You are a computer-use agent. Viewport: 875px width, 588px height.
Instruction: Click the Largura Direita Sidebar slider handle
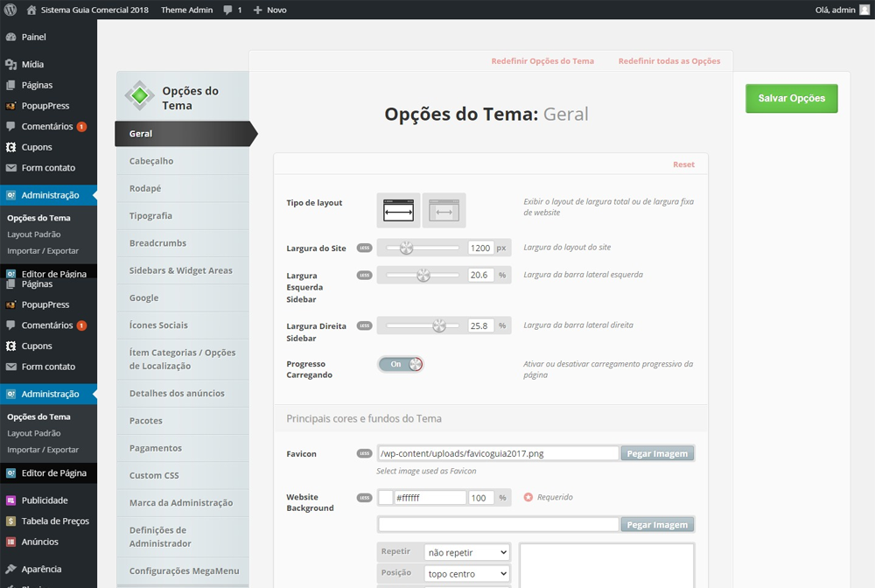pos(439,325)
